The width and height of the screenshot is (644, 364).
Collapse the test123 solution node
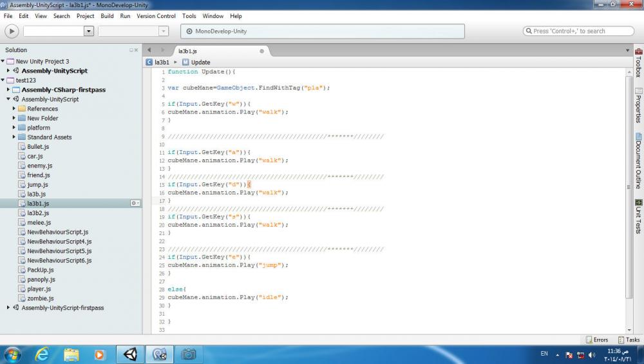[x=3, y=80]
